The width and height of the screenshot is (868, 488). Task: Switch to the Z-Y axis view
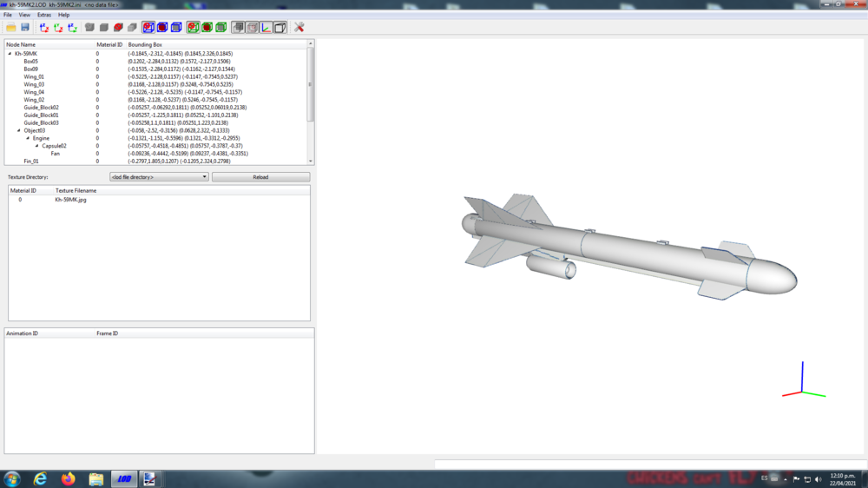pyautogui.click(x=73, y=27)
